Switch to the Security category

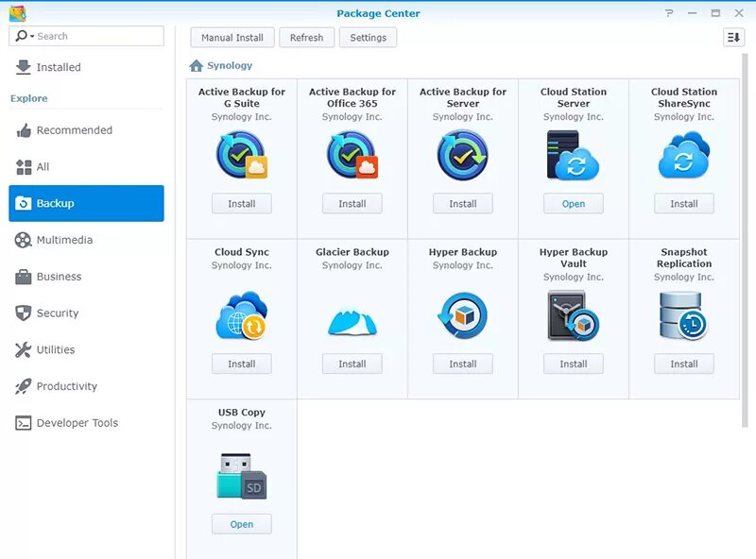(x=86, y=313)
